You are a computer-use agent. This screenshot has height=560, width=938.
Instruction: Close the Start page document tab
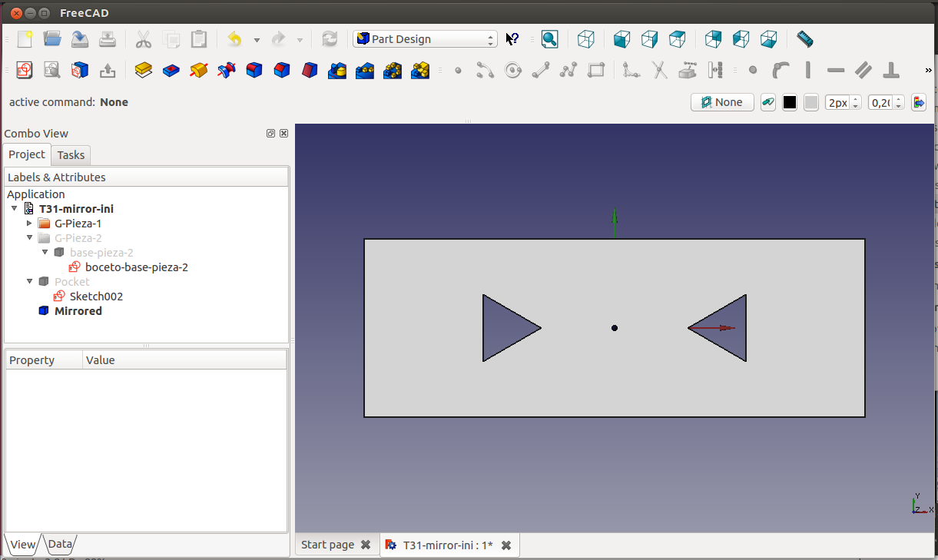click(x=366, y=545)
